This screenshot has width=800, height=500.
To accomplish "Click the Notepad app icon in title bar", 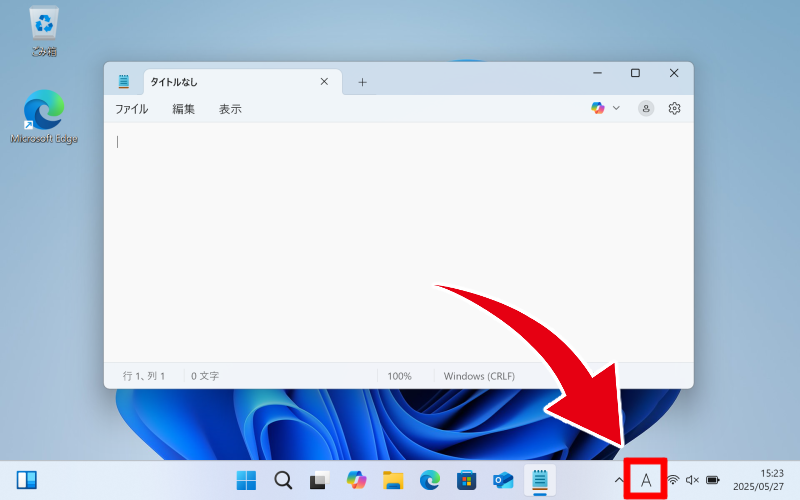I will (124, 82).
